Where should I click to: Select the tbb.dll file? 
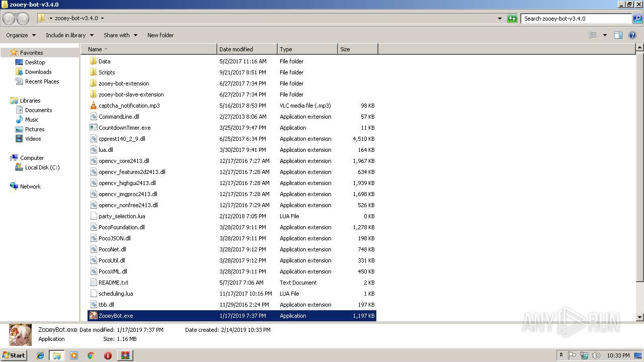pyautogui.click(x=106, y=305)
